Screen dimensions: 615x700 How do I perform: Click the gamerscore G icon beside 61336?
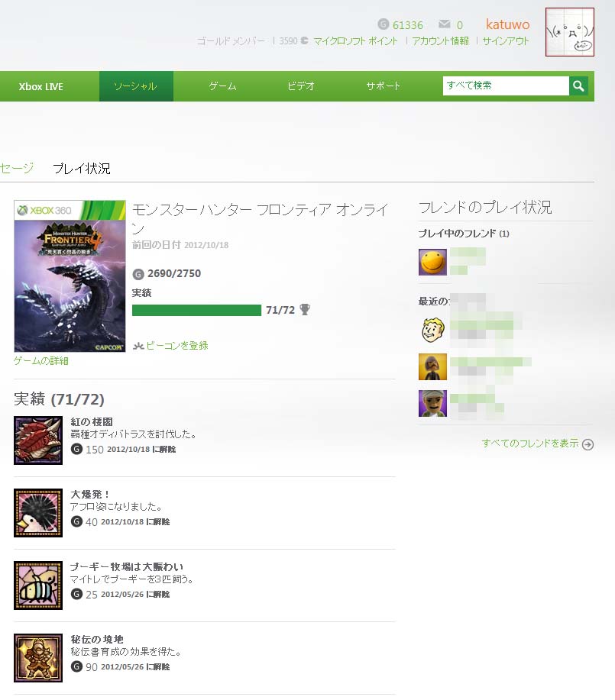coord(383,24)
